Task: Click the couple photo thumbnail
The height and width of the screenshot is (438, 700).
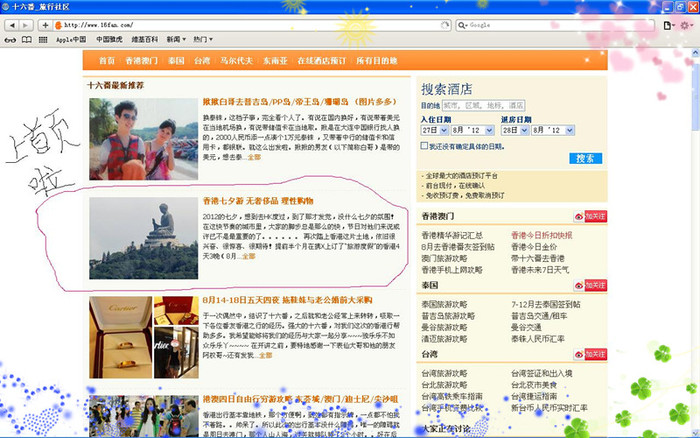Action: pyautogui.click(x=143, y=139)
